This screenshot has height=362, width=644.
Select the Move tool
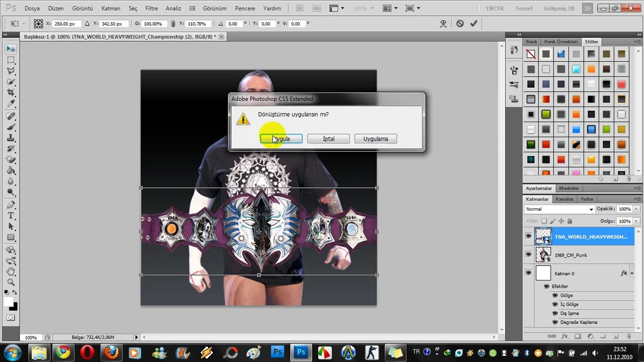(x=11, y=49)
